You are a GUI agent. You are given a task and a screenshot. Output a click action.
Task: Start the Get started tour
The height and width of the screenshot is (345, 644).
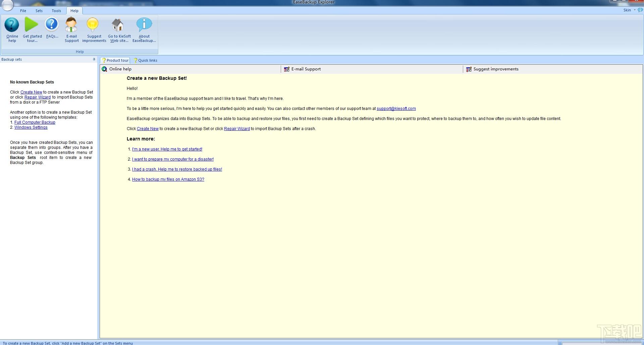point(32,30)
